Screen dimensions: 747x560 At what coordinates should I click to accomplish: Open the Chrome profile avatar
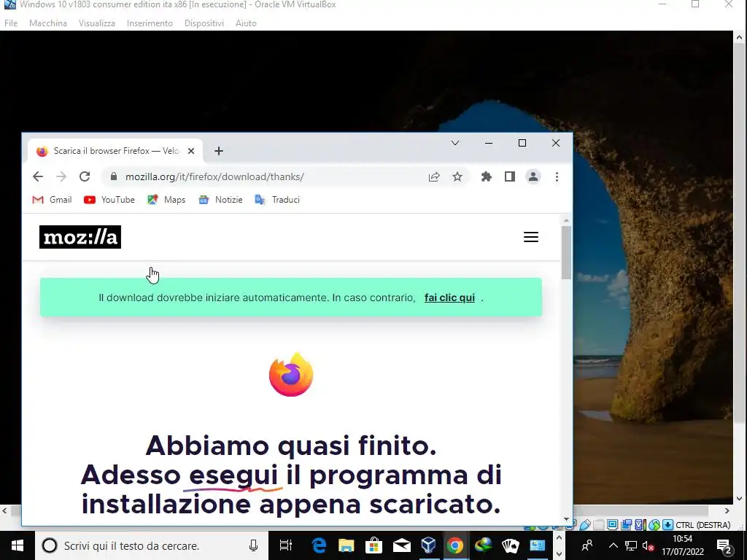[533, 176]
